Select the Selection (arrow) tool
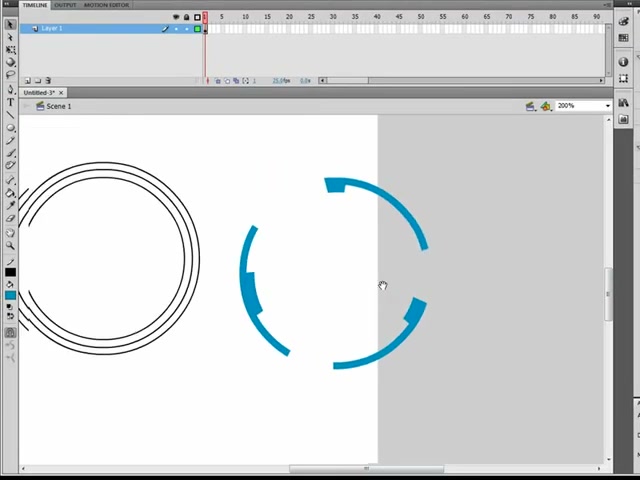640x480 pixels. point(10,25)
